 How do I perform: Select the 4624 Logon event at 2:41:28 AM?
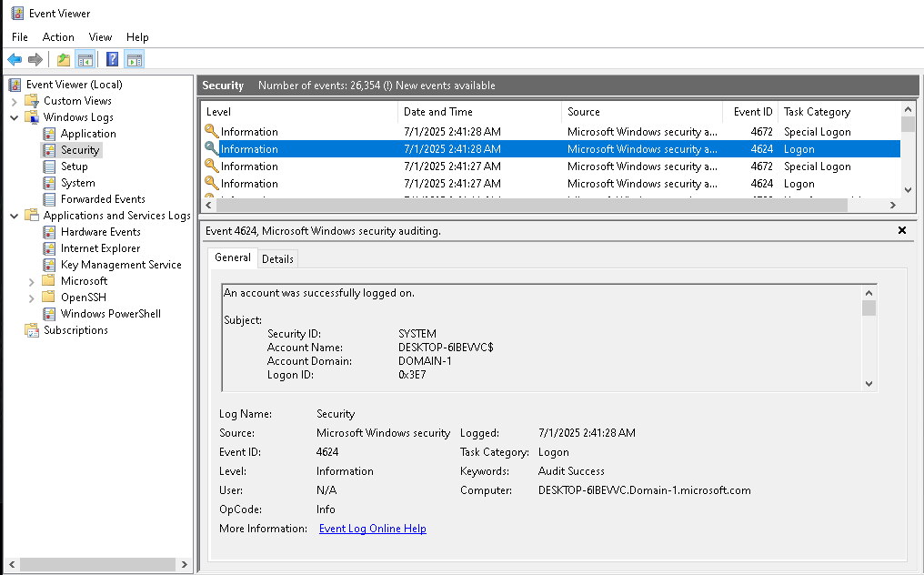tap(551, 148)
